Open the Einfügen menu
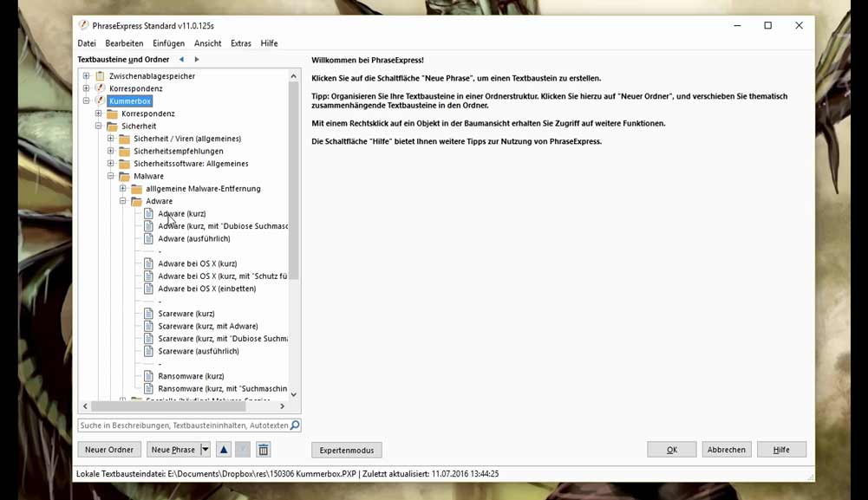Screen dimensions: 868x500 (169, 43)
